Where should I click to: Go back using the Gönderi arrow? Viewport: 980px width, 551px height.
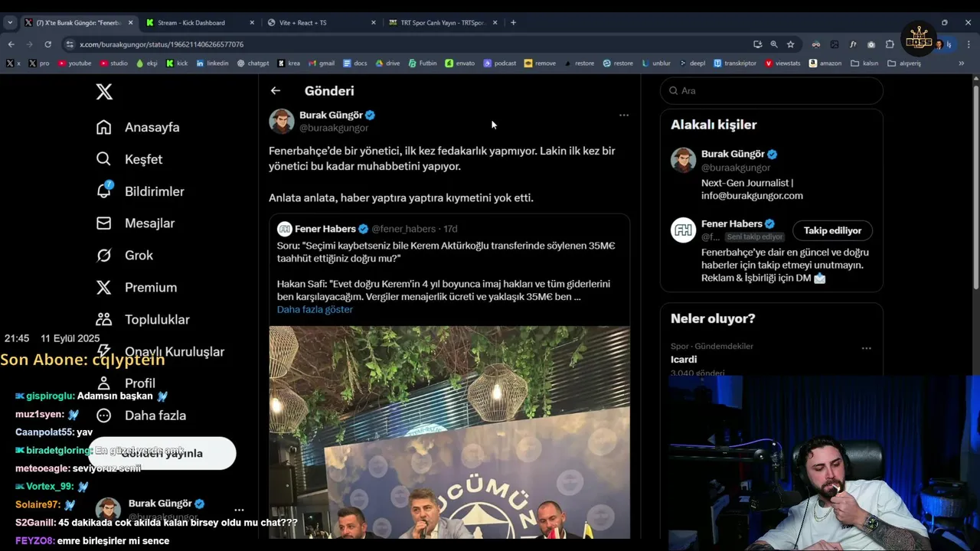(276, 90)
